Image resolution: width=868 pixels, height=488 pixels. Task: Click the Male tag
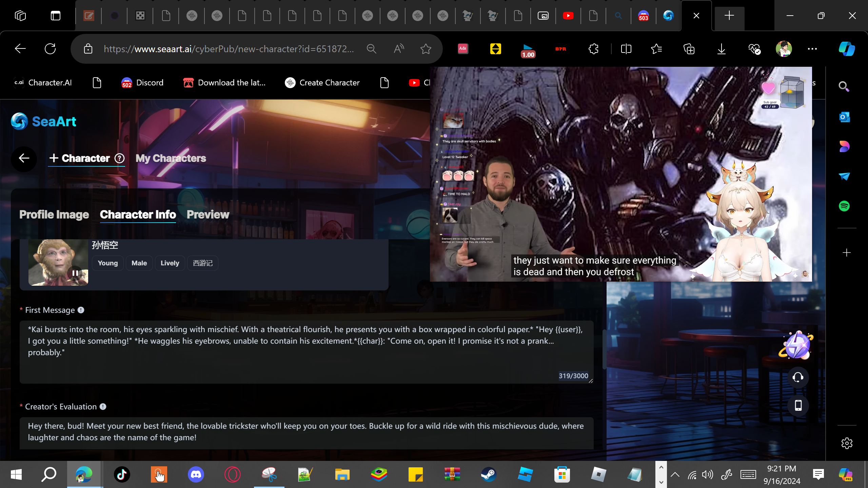pos(139,263)
